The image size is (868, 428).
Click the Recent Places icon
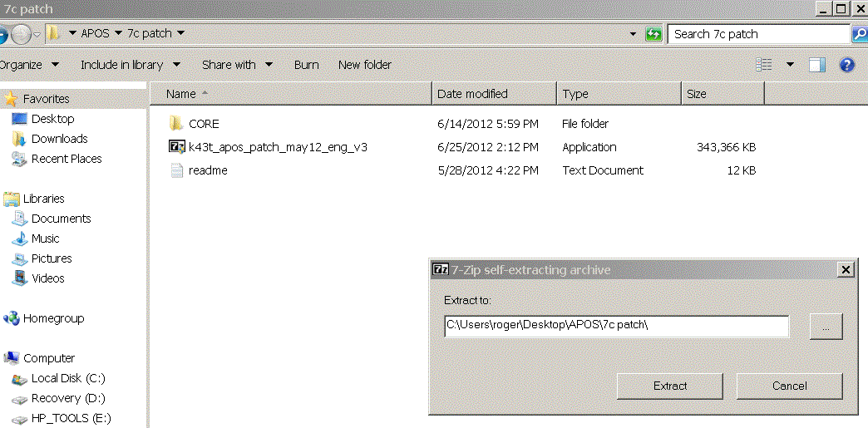pyautogui.click(x=19, y=159)
